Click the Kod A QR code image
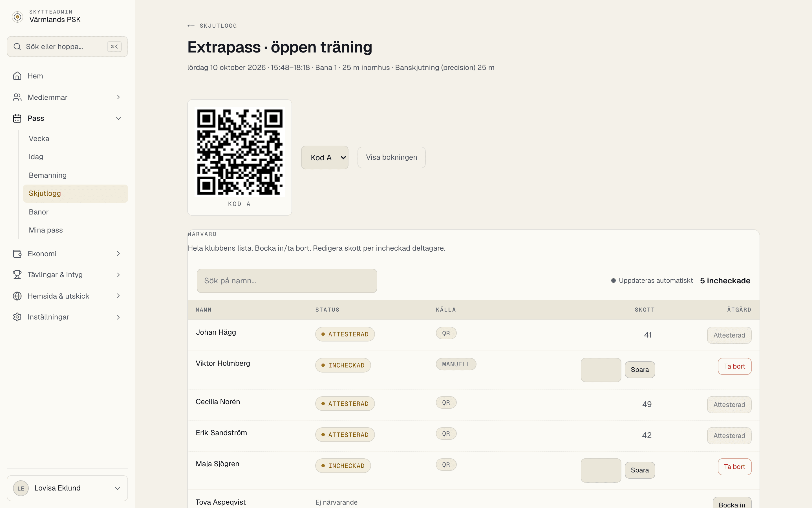 (x=240, y=152)
